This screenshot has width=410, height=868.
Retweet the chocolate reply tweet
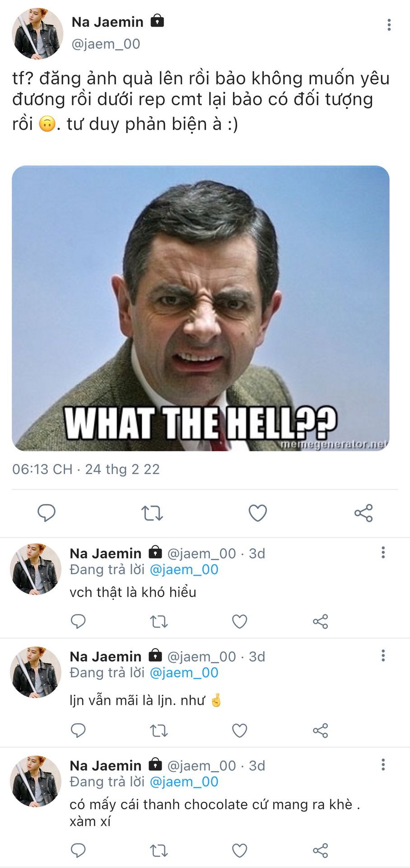[x=159, y=850]
